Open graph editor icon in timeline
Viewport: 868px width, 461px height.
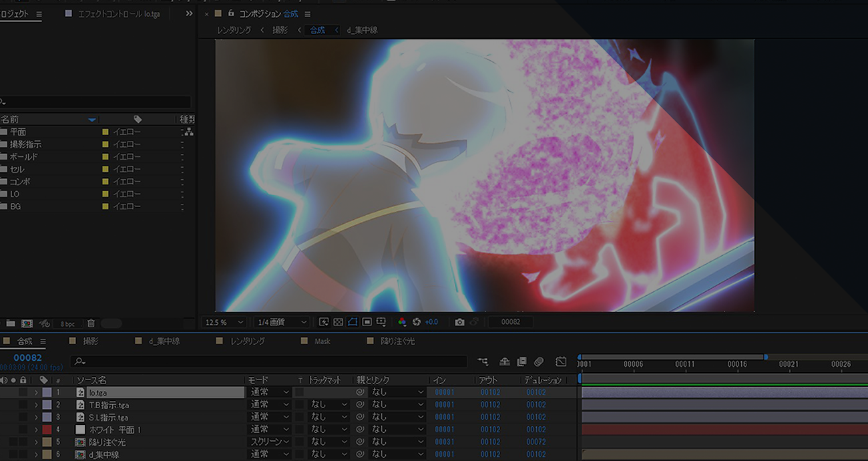(x=561, y=361)
